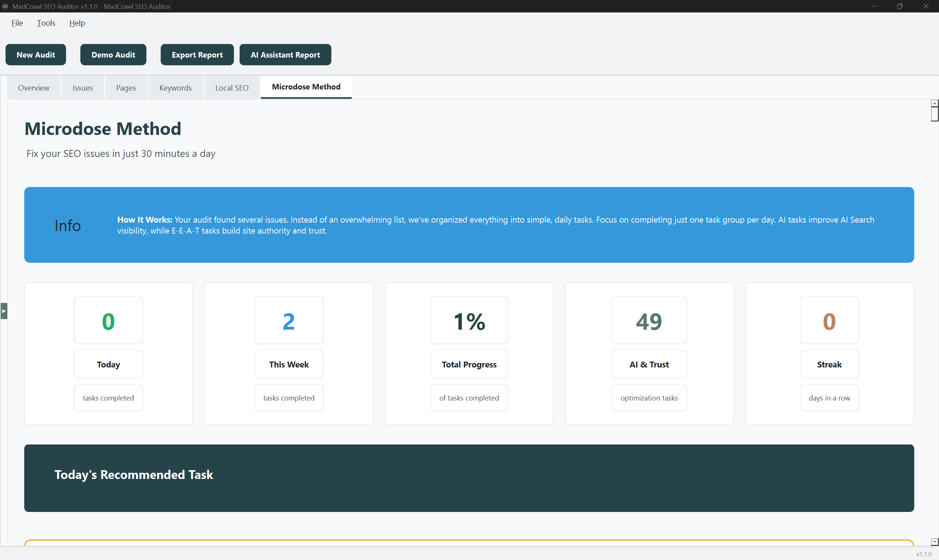Click the Today tasks completed stat card

pos(108,353)
